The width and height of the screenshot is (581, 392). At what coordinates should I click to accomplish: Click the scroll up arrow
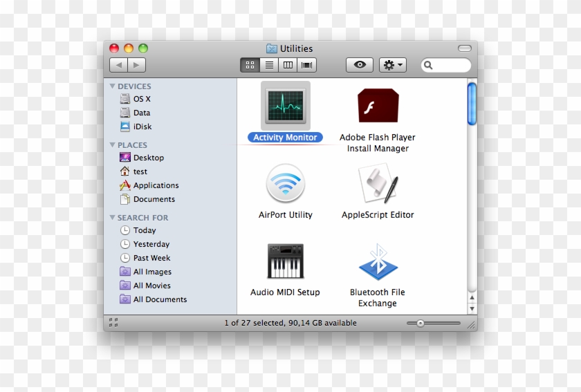point(472,297)
